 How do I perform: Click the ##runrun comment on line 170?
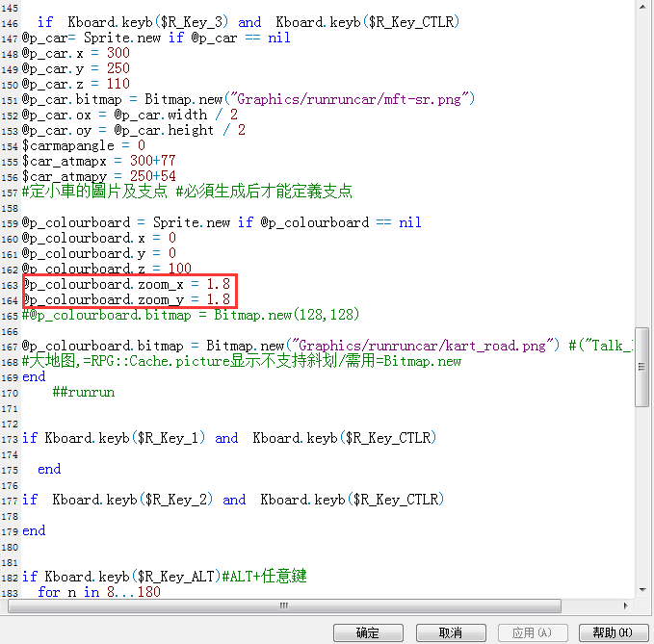tap(84, 392)
